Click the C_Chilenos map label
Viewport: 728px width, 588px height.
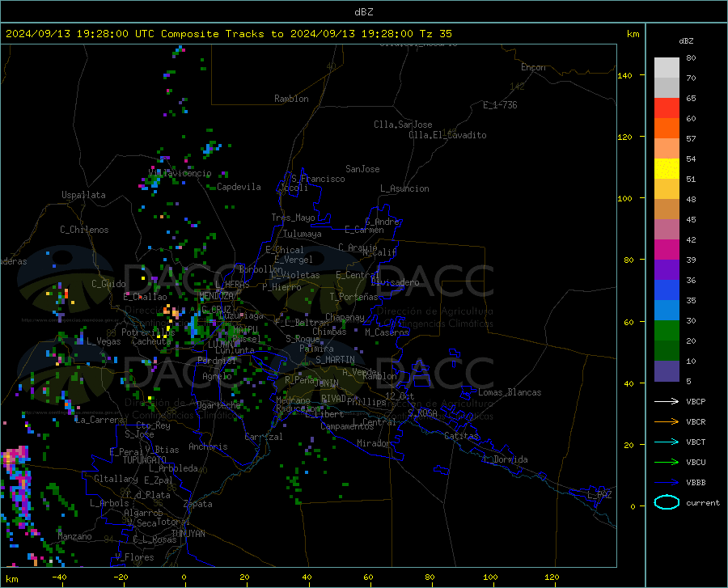[x=84, y=230]
